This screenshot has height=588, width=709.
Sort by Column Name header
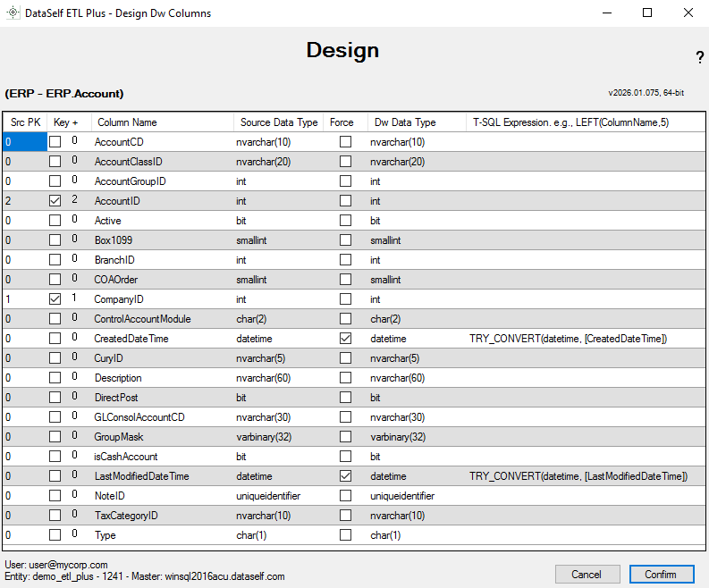162,122
